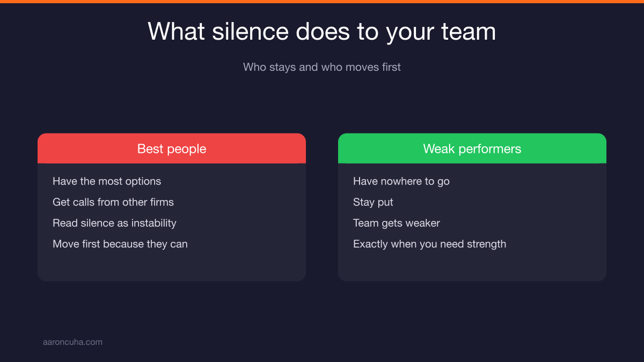Click the orange top border bar
The width and height of the screenshot is (644, 362).
pyautogui.click(x=322, y=2)
